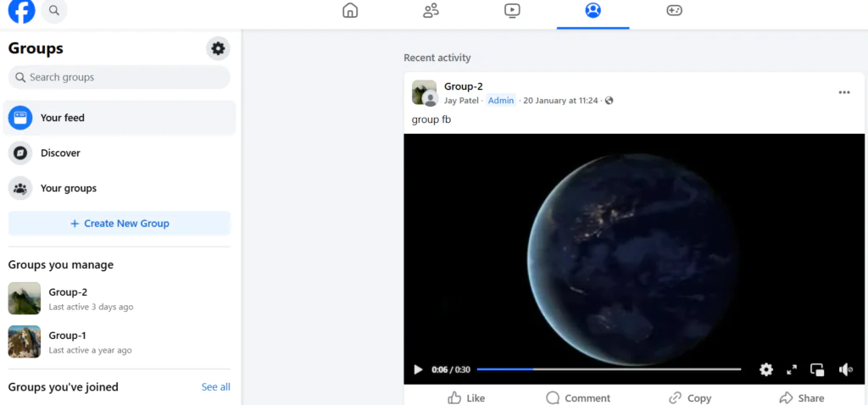The height and width of the screenshot is (405, 868).
Task: Click the Admin badge
Action: [501, 101]
